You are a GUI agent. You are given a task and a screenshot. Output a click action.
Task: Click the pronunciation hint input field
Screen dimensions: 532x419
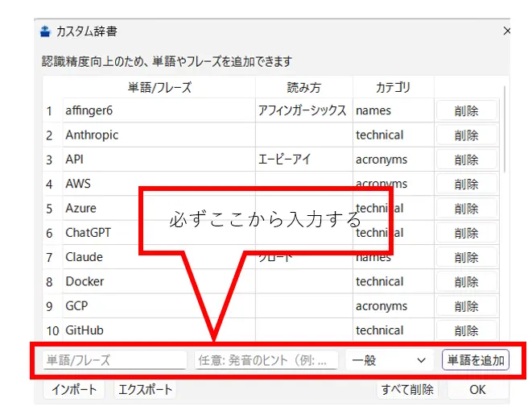(x=266, y=360)
